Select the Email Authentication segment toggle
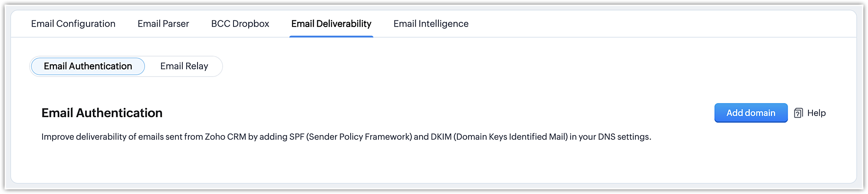Screen dimensions: 868x194 point(88,66)
